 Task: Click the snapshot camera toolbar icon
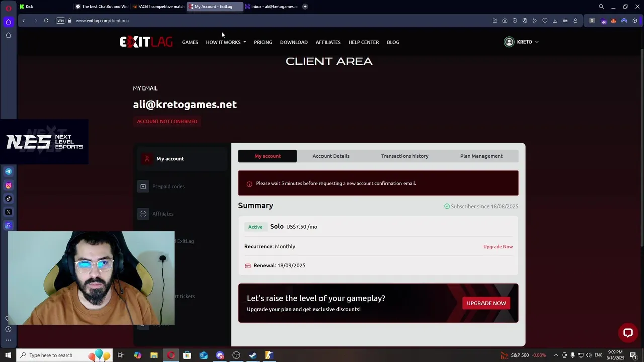pyautogui.click(x=505, y=21)
